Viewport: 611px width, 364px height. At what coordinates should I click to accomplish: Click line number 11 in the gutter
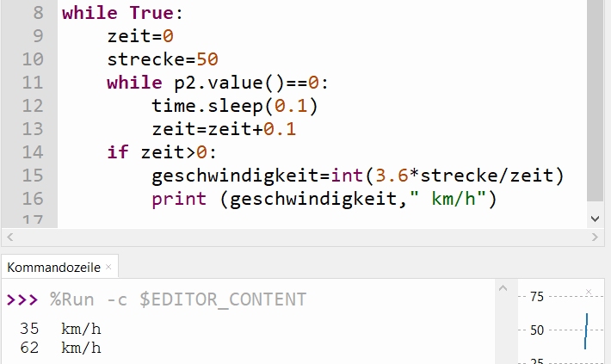tap(31, 83)
